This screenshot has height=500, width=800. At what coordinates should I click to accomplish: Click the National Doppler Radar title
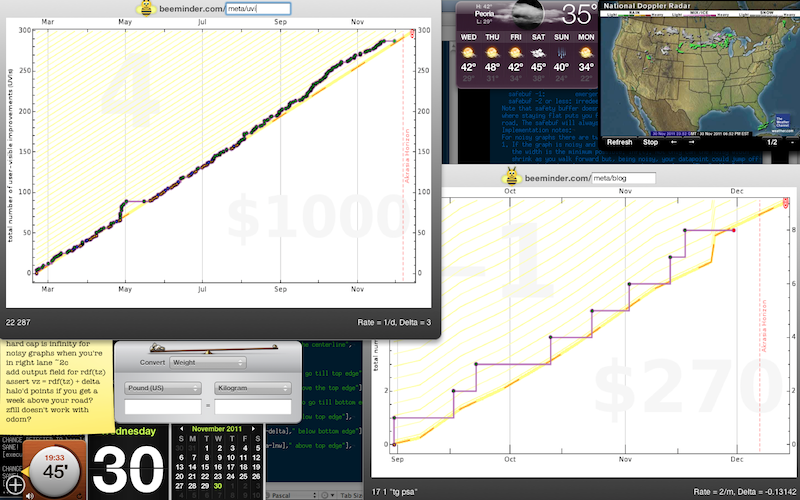pos(646,6)
